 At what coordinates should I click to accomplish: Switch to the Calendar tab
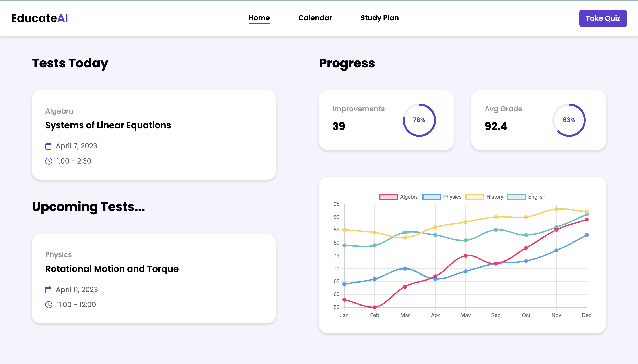pyautogui.click(x=315, y=18)
